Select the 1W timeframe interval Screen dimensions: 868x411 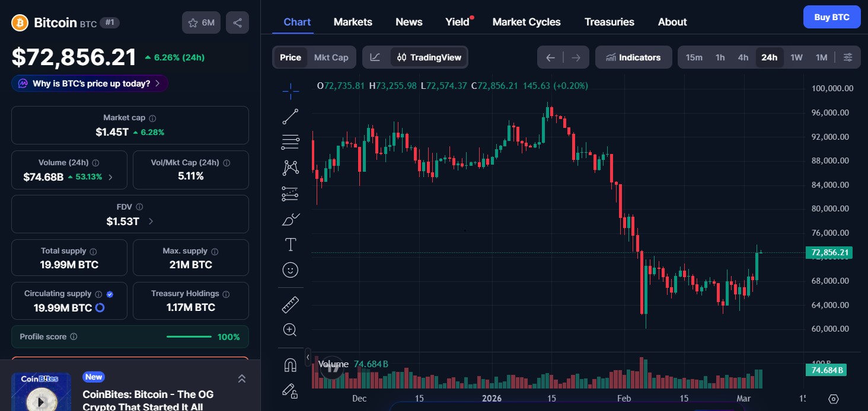(796, 57)
